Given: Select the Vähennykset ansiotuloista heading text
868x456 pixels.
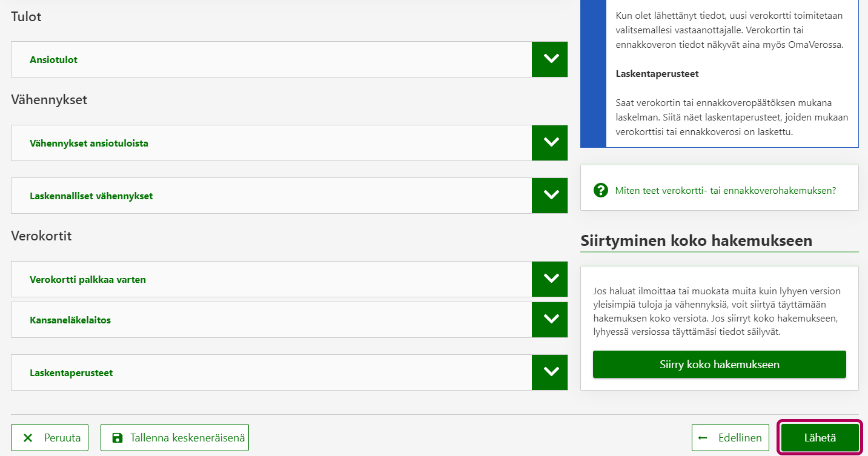Looking at the screenshot, I should 89,144.
